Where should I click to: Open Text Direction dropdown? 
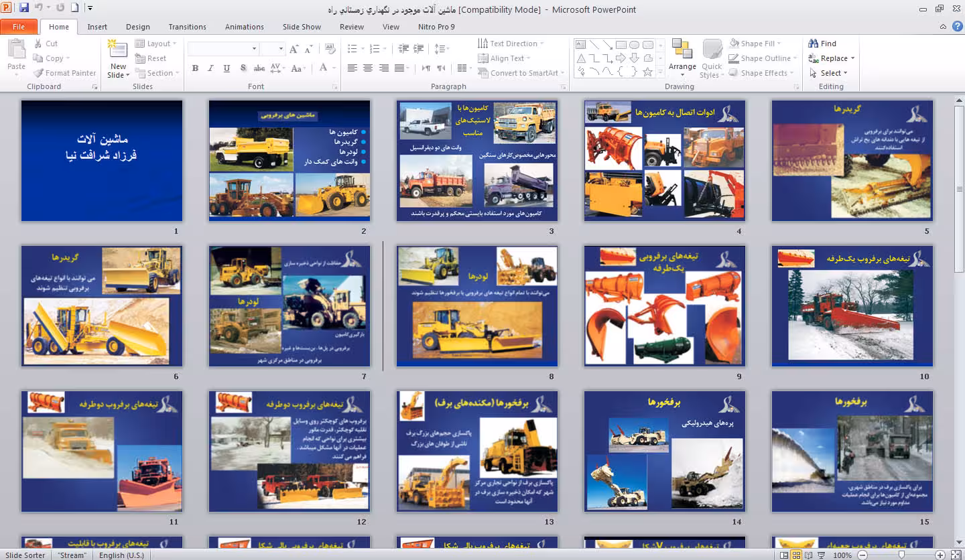pyautogui.click(x=511, y=44)
